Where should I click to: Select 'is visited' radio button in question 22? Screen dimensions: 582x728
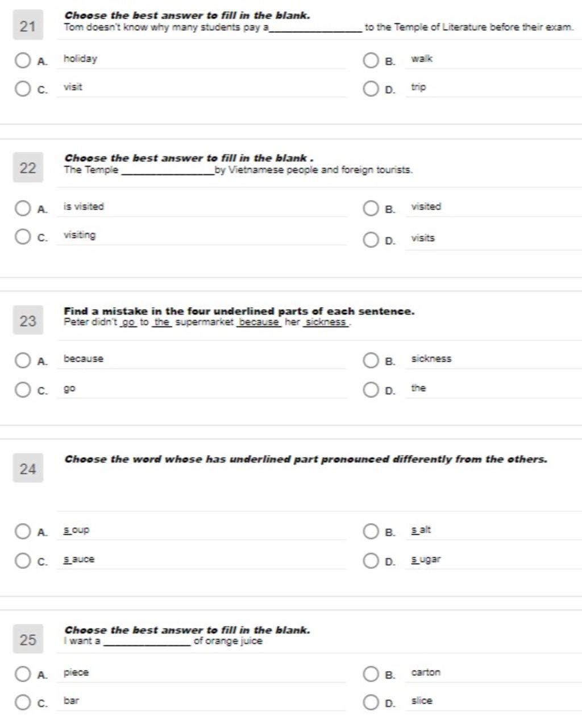[x=23, y=208]
